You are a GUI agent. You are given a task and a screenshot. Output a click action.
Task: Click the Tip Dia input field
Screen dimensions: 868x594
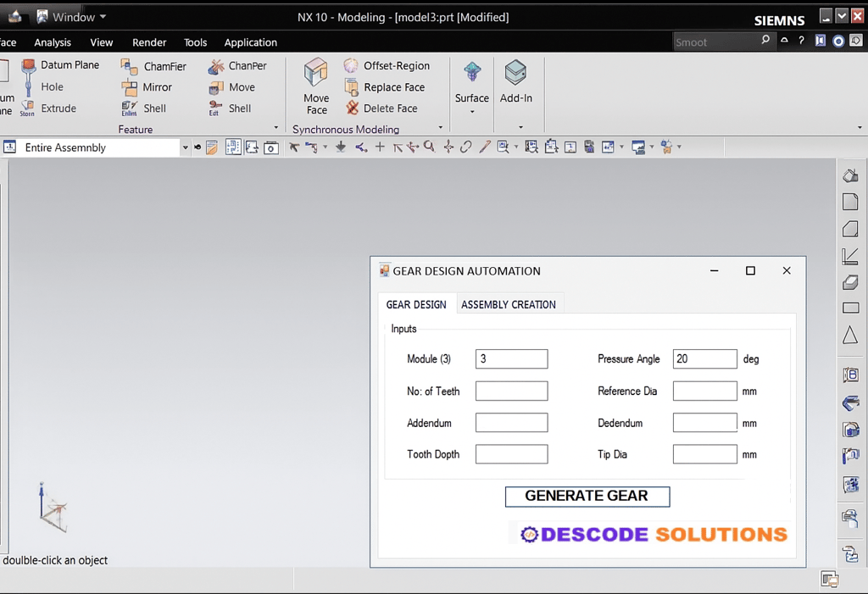(704, 454)
